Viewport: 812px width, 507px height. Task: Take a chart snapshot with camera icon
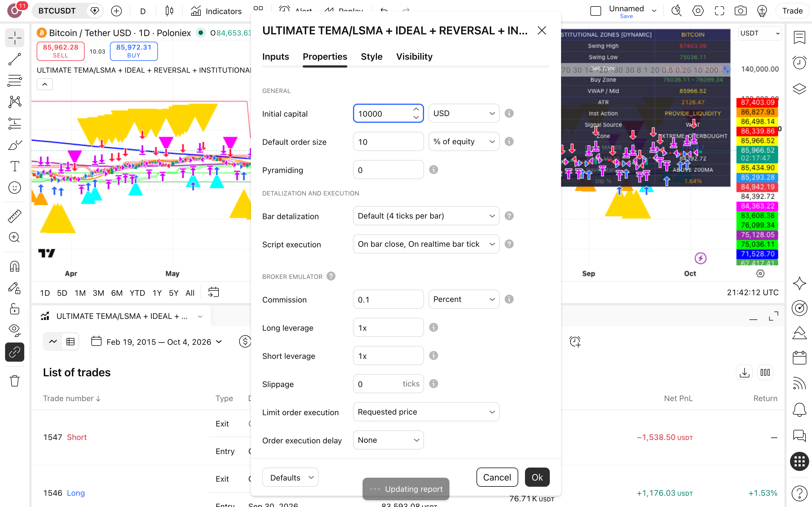741,11
